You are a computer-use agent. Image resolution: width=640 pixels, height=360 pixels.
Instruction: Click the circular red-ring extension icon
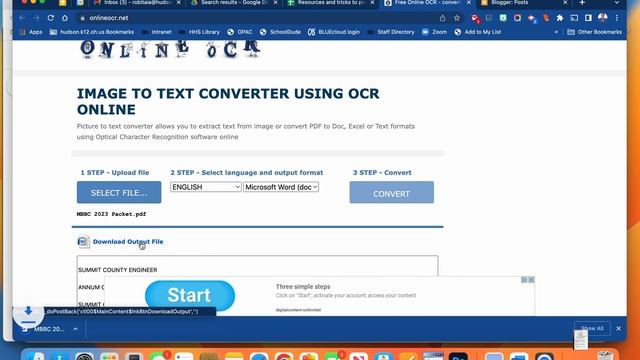[517, 18]
